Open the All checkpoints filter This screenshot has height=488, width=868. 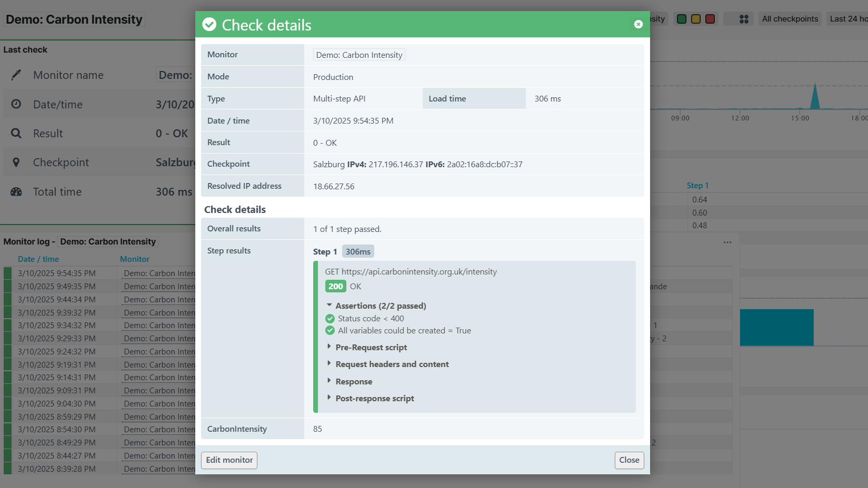click(790, 19)
